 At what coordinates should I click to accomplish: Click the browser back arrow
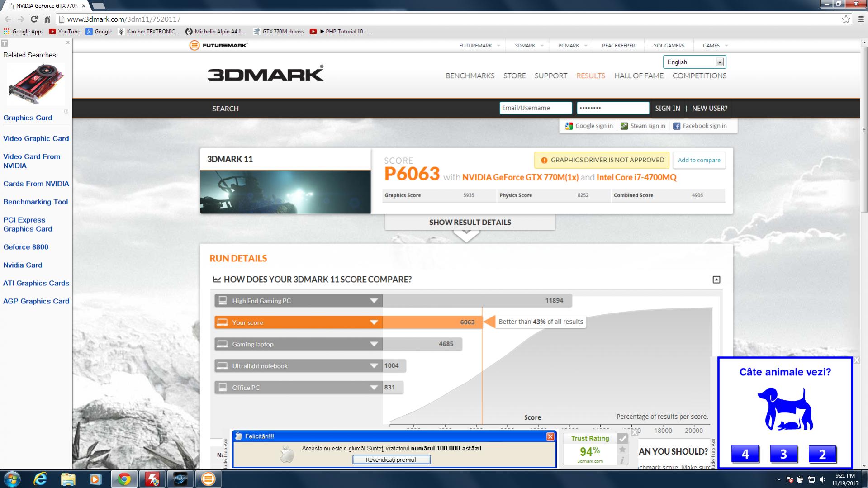click(x=8, y=19)
